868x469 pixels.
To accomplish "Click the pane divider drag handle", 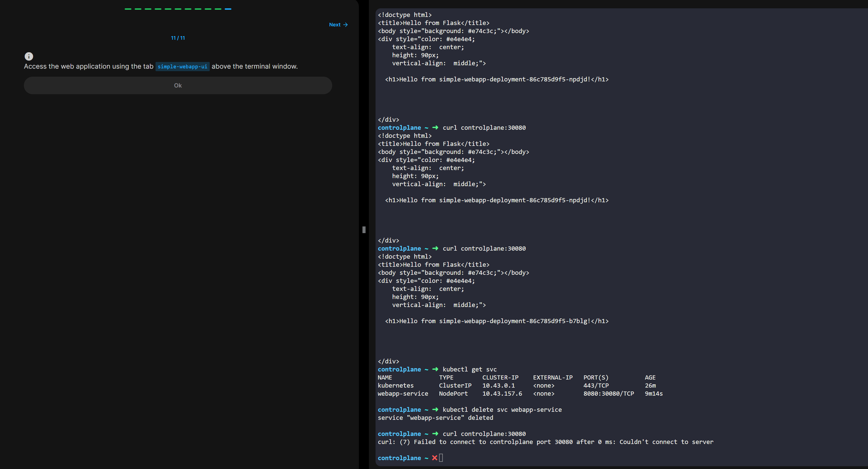I will coord(364,230).
